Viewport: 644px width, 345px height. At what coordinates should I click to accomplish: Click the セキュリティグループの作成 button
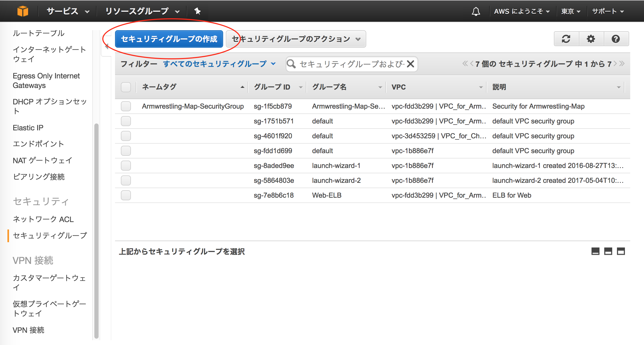pos(169,39)
